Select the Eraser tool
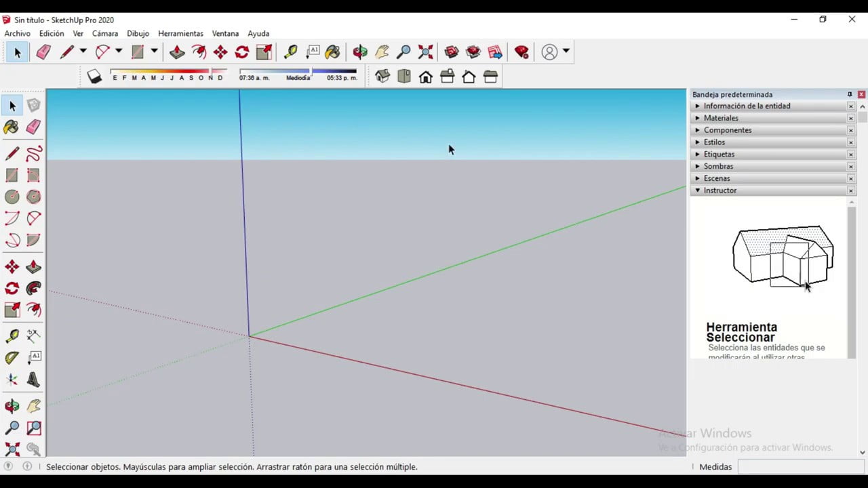868x488 pixels. [33, 127]
